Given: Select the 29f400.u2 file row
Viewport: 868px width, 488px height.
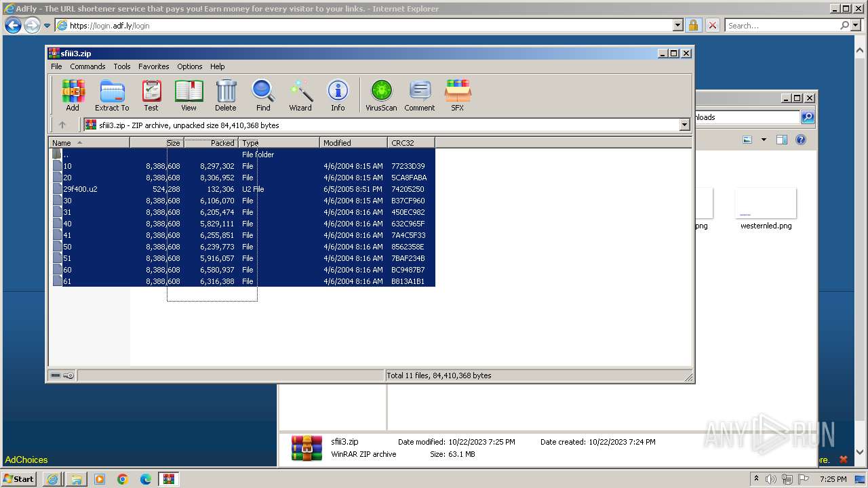Looking at the screenshot, I should pos(242,189).
